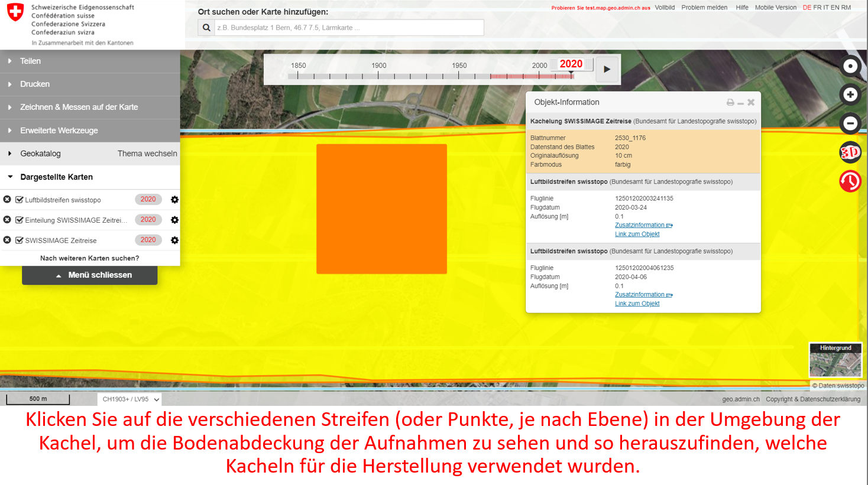Open the Teilen menu section

[30, 61]
